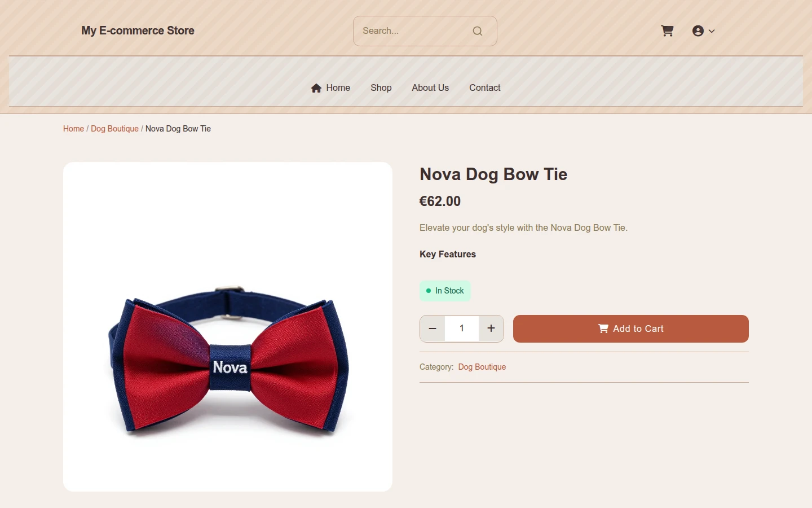Open the Shop menu item
The height and width of the screenshot is (508, 812).
(x=381, y=87)
